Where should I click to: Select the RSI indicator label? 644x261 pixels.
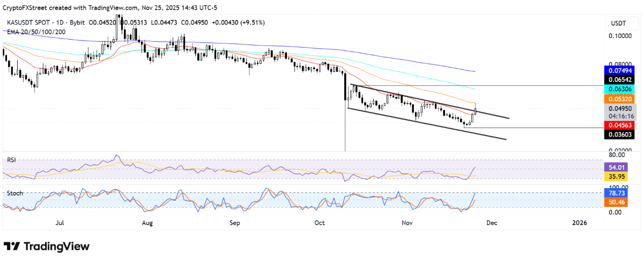12,160
